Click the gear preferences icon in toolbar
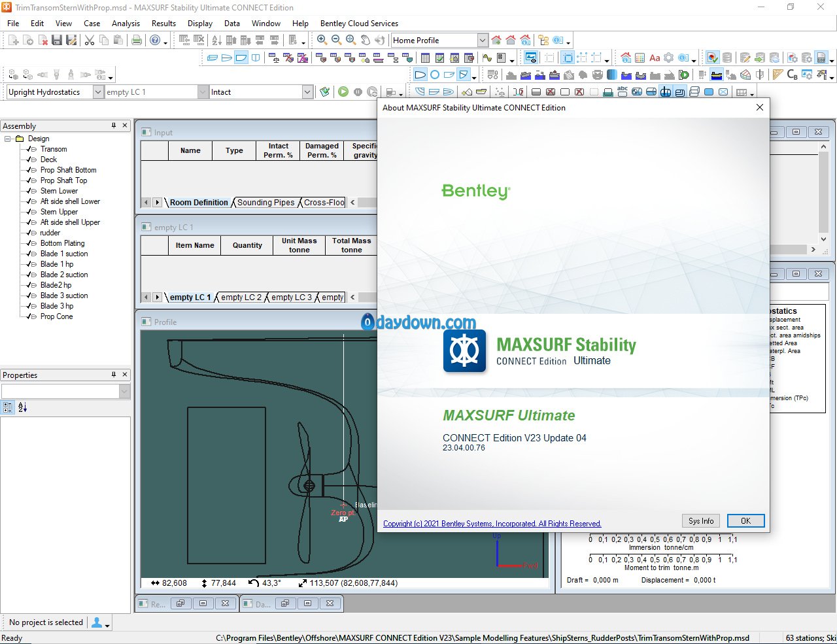Screen dimensions: 837x644 point(669,58)
